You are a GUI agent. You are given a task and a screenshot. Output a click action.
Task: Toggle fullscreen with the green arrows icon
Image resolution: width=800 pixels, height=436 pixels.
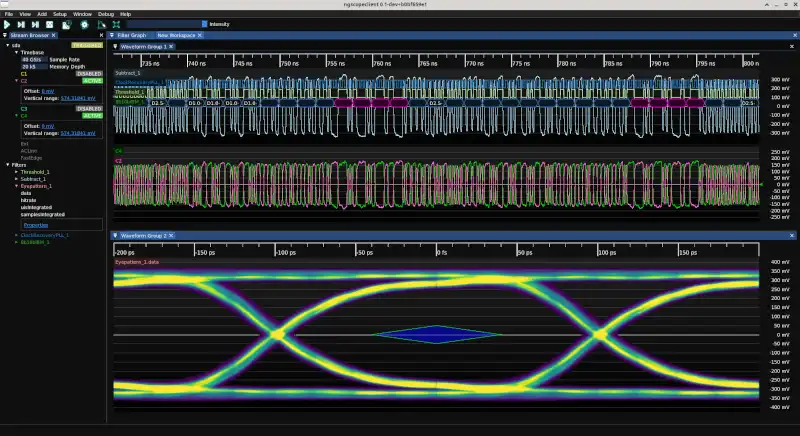coord(116,24)
